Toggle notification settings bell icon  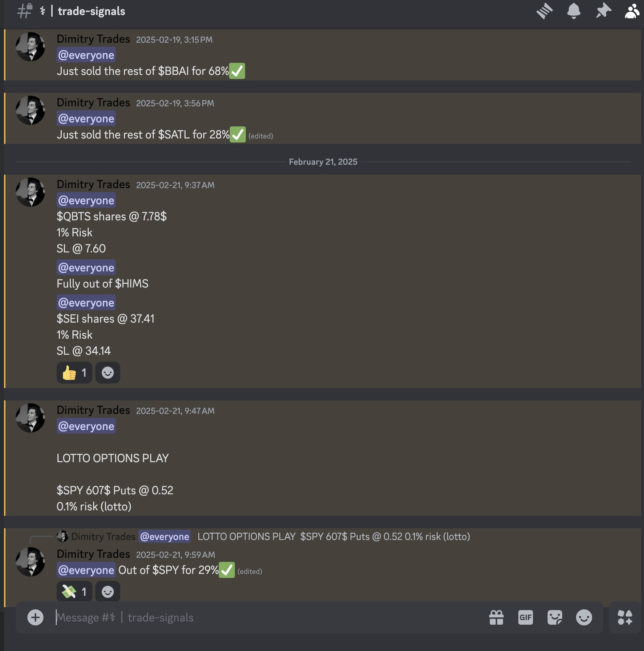[x=574, y=11]
